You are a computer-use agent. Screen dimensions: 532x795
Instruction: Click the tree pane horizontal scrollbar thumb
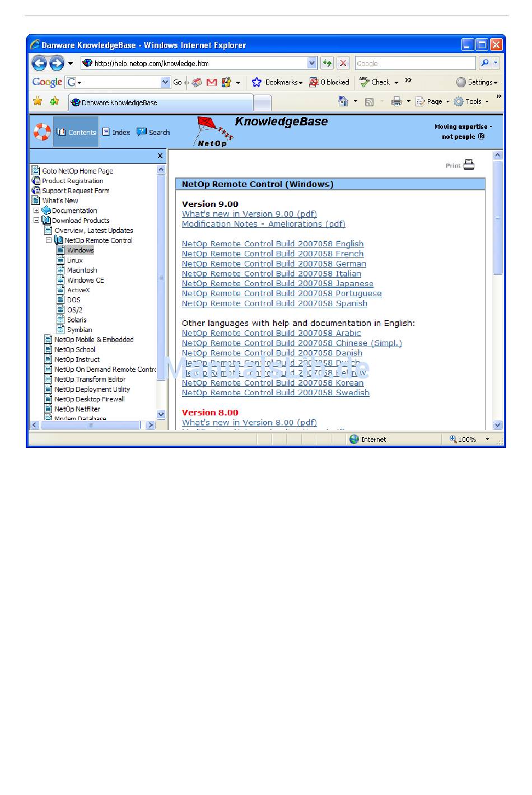(x=91, y=425)
